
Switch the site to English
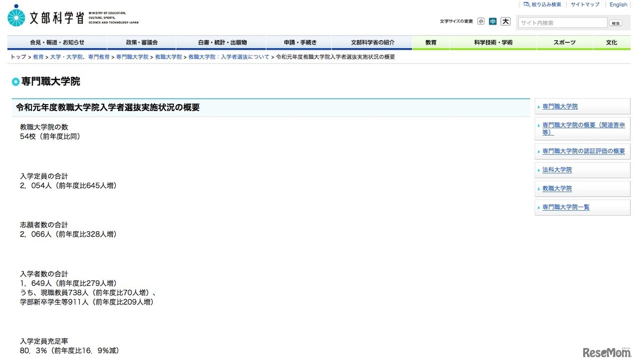(619, 4)
